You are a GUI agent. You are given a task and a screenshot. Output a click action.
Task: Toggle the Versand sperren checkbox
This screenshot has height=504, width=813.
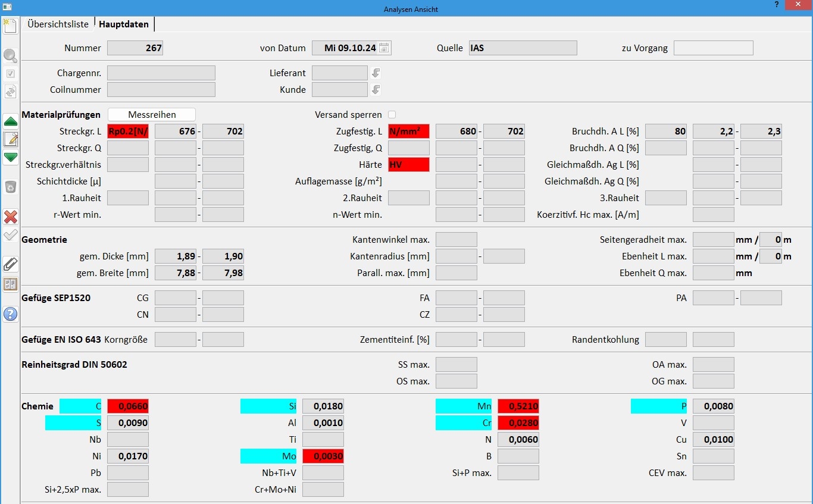[x=392, y=114]
